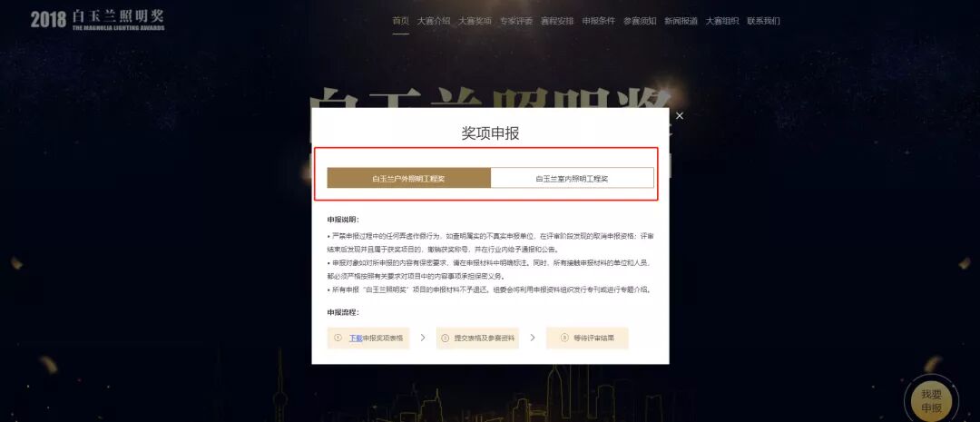Open 赛程安排 navigation item

click(x=557, y=21)
